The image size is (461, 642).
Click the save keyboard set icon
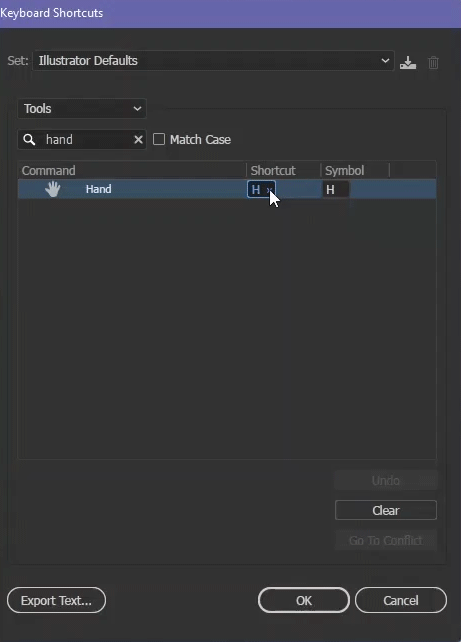point(408,63)
